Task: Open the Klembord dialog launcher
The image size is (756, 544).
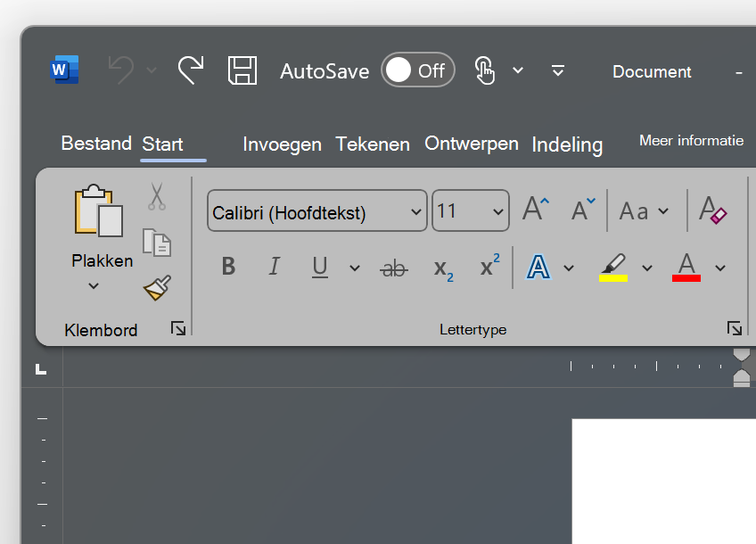Action: click(x=178, y=328)
